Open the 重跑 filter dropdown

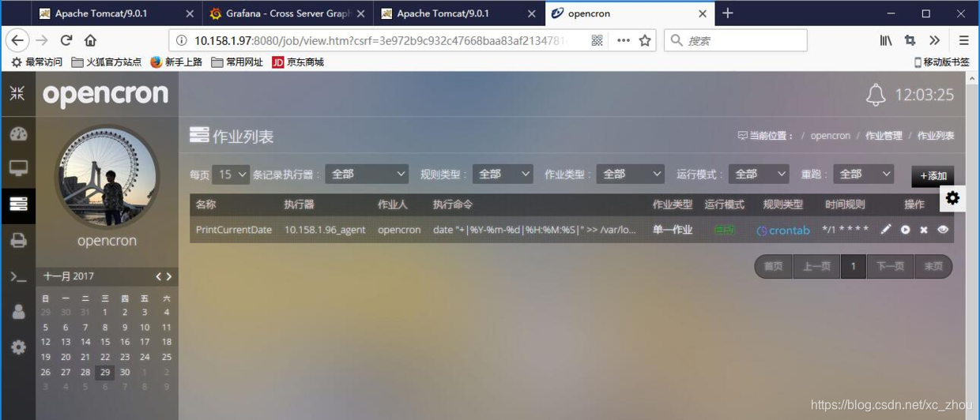coord(863,174)
